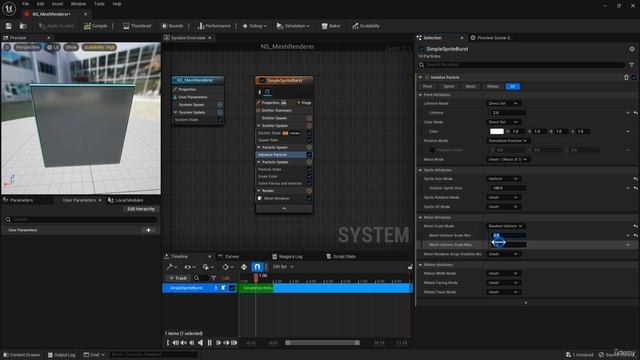Open the File menu

click(25, 4)
